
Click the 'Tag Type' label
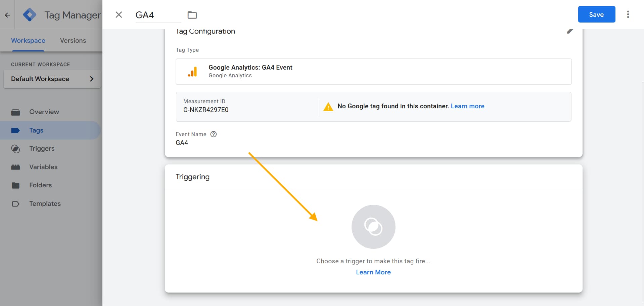pyautogui.click(x=187, y=50)
